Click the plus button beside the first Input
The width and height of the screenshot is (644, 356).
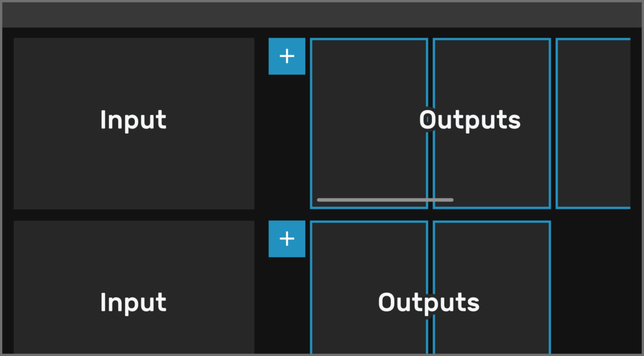287,56
